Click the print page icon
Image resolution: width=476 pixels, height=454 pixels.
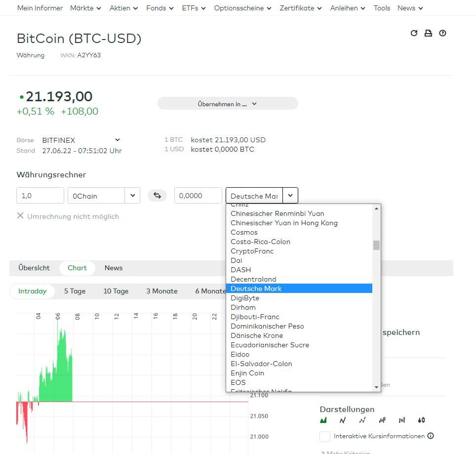click(428, 33)
